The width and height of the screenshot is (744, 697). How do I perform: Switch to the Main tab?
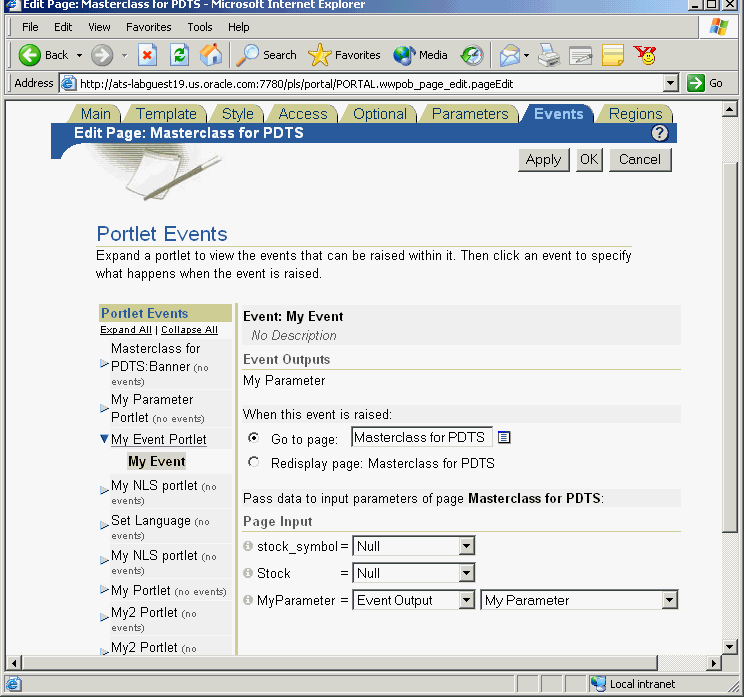pyautogui.click(x=95, y=114)
